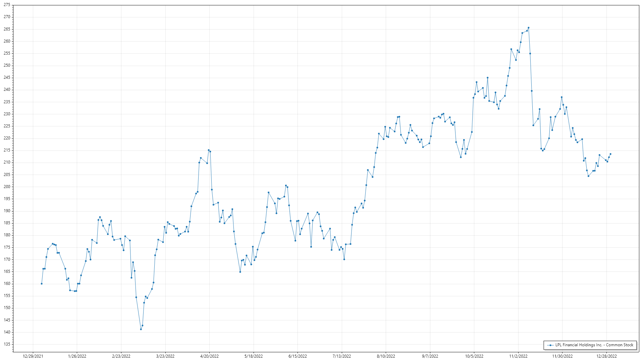Click the 9/7/2022 x-axis date label
644x362 pixels.
click(x=430, y=356)
